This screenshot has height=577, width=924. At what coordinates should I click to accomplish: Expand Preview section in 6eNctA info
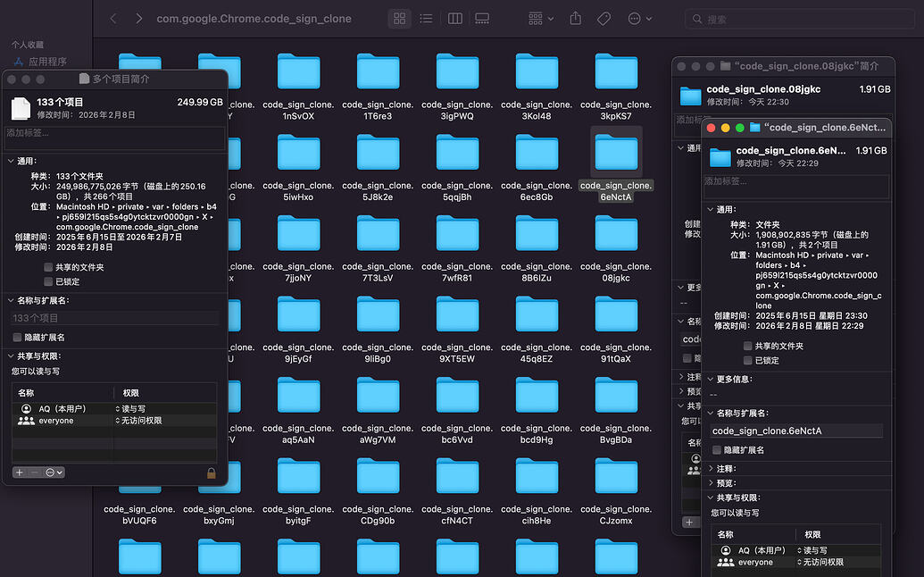pos(711,482)
